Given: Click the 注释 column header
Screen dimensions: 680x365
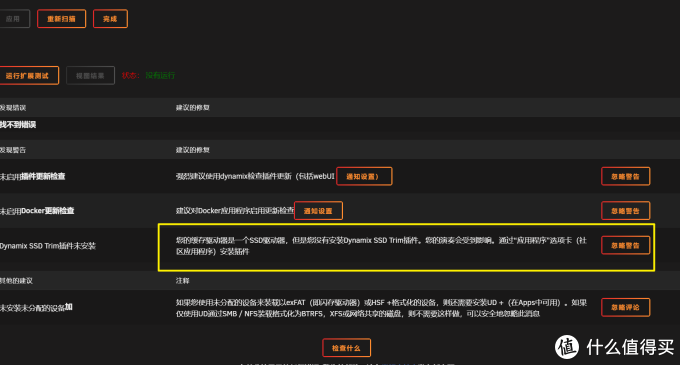Looking at the screenshot, I should click(183, 281).
